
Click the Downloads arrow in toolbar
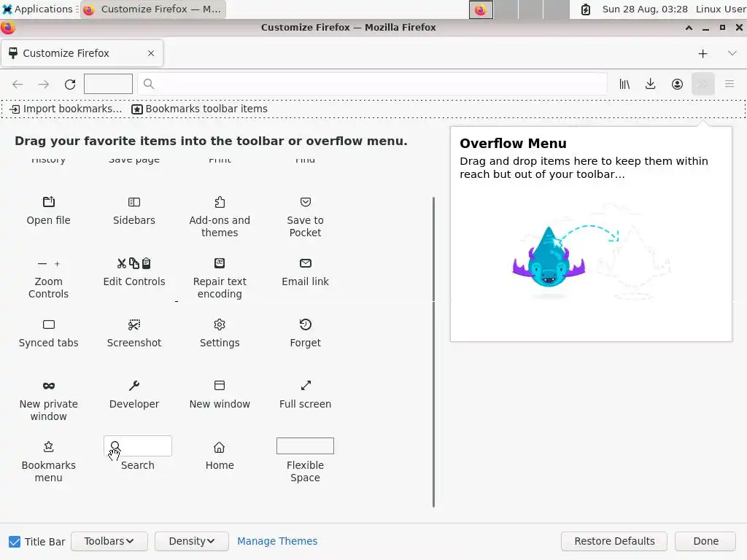650,85
